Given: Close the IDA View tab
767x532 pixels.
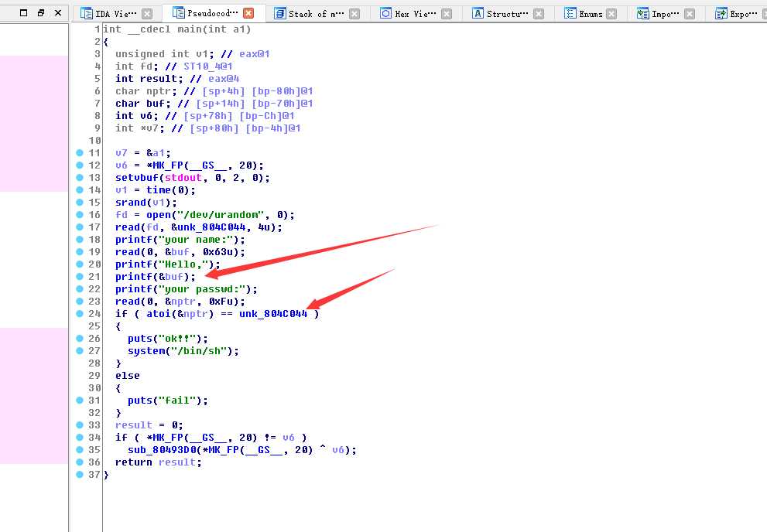Looking at the screenshot, I should (147, 14).
